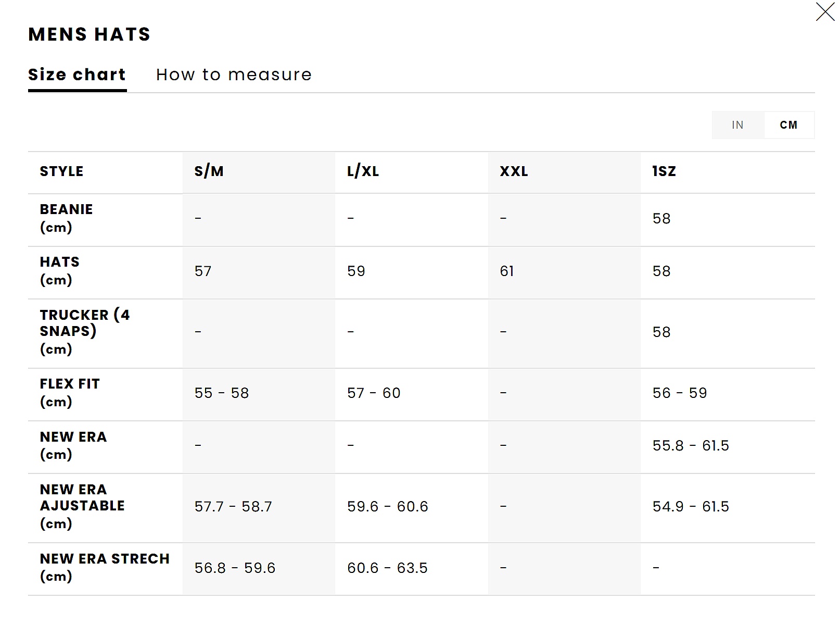The height and width of the screenshot is (625, 840).
Task: Switch to the How to measure tab
Action: tap(234, 75)
